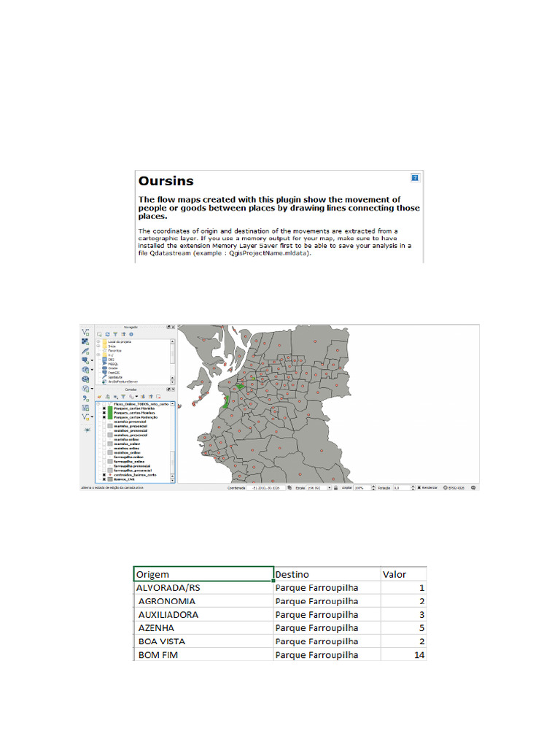The height and width of the screenshot is (747, 560).
Task: Click the refresh icon in browser panel
Action: coord(107,334)
